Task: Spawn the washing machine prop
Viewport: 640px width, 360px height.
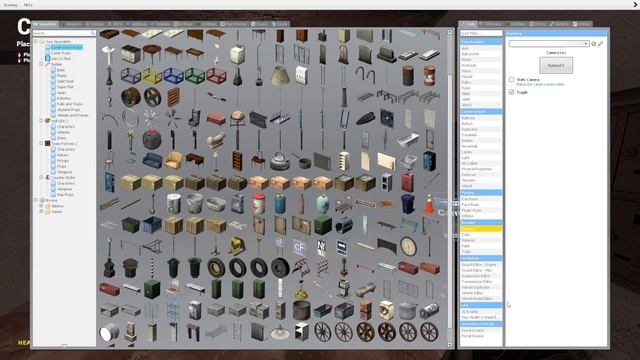Action: (x=386, y=310)
